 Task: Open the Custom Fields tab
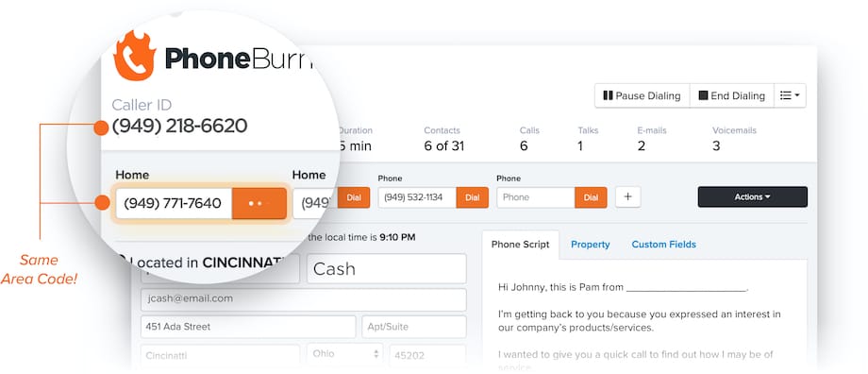coord(663,245)
